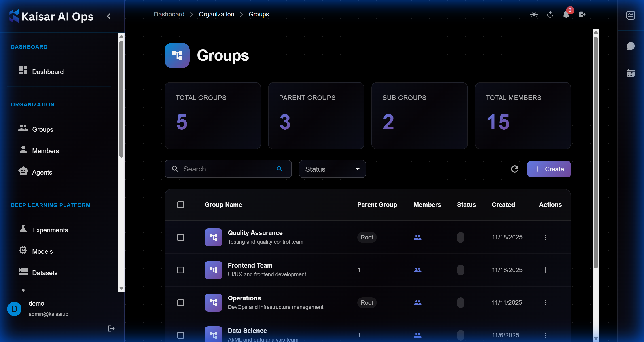Open the Experiments page from the sidebar

50,230
